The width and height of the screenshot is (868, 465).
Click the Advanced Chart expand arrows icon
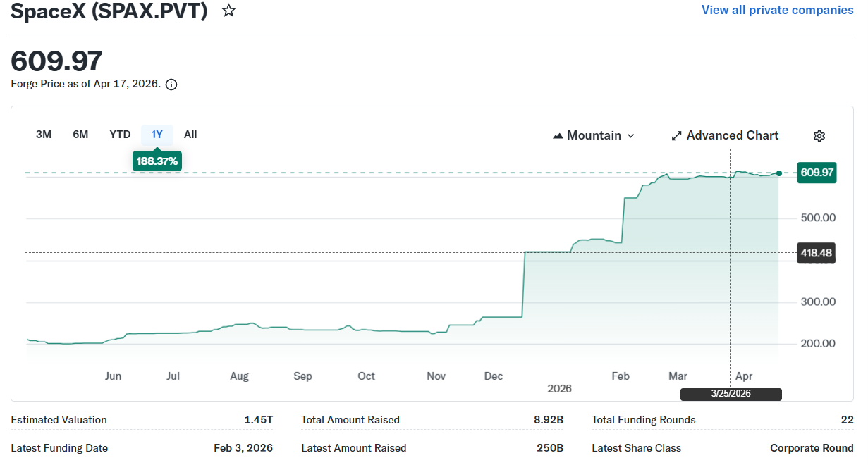pyautogui.click(x=676, y=136)
